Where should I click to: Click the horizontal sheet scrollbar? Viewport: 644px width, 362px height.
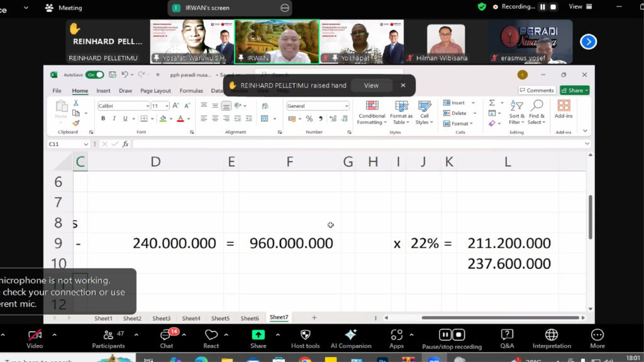[500, 317]
